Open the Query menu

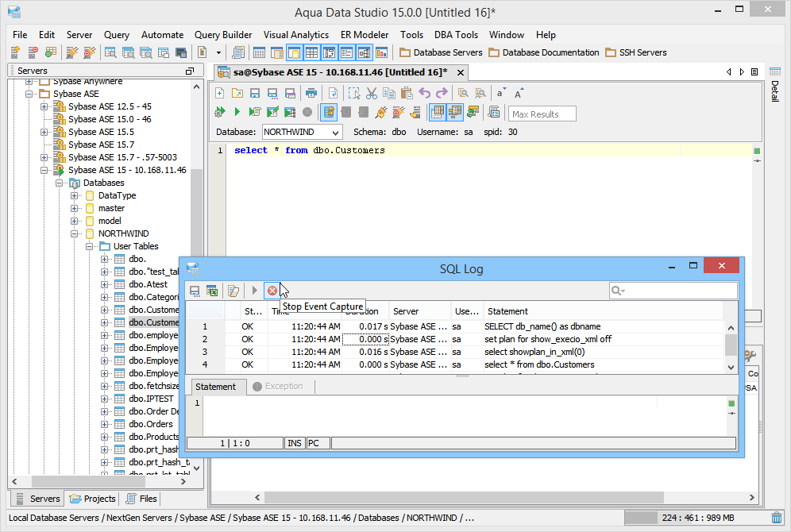point(117,35)
